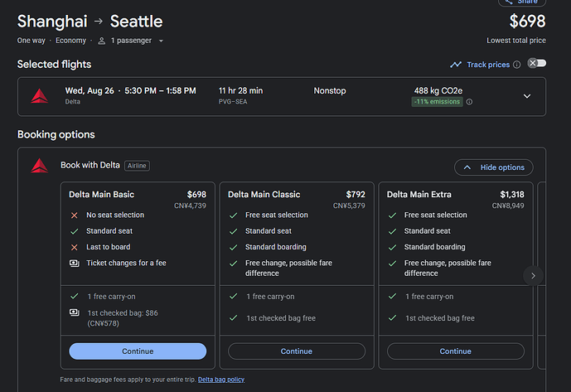The image size is (571, 392).
Task: Click the -11% emissions badge
Action: click(437, 102)
